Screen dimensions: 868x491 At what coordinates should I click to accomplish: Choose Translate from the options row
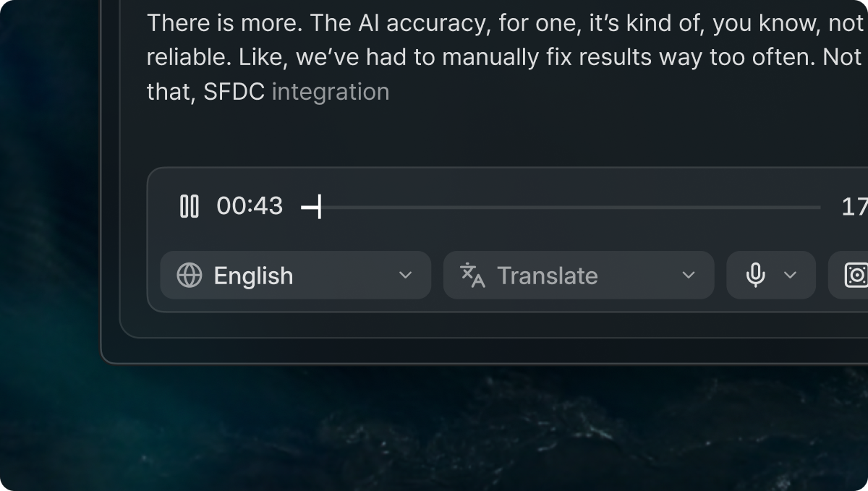click(x=547, y=276)
